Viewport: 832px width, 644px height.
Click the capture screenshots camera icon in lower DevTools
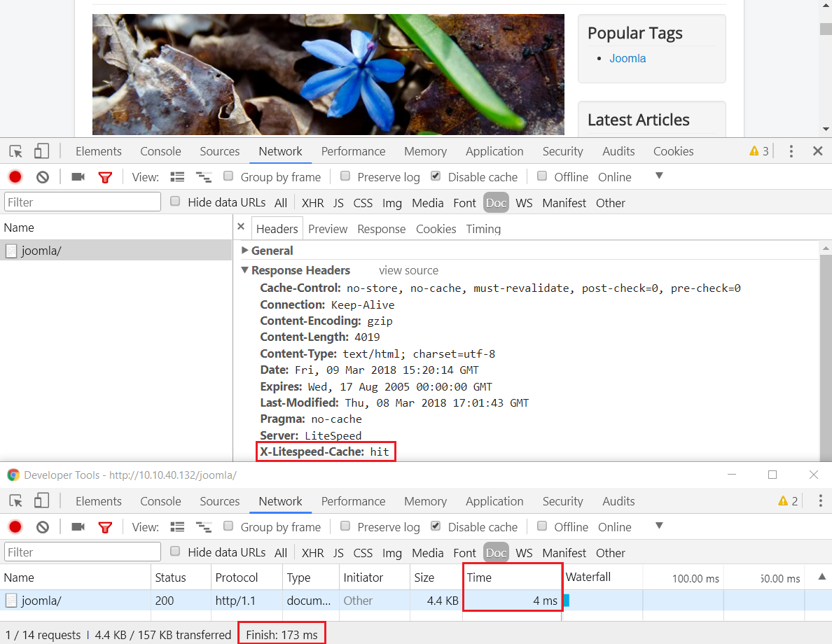78,527
